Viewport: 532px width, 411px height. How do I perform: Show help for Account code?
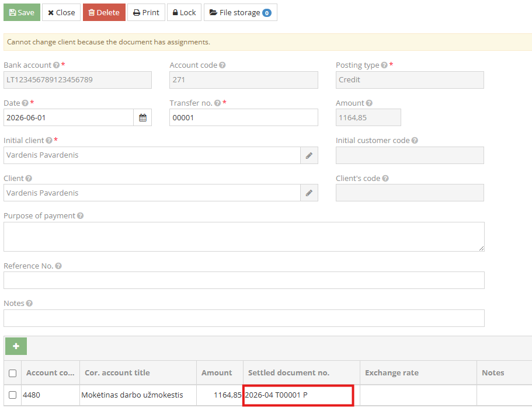click(222, 65)
